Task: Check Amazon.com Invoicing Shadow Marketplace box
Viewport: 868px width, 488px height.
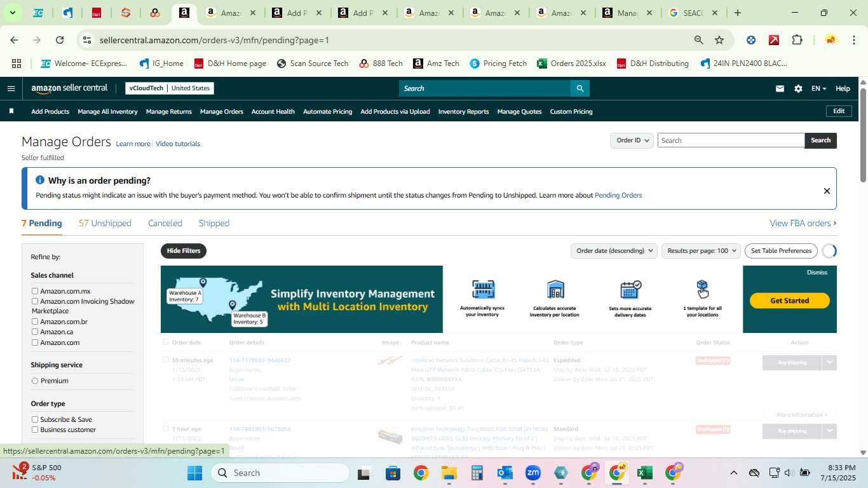Action: pyautogui.click(x=35, y=301)
